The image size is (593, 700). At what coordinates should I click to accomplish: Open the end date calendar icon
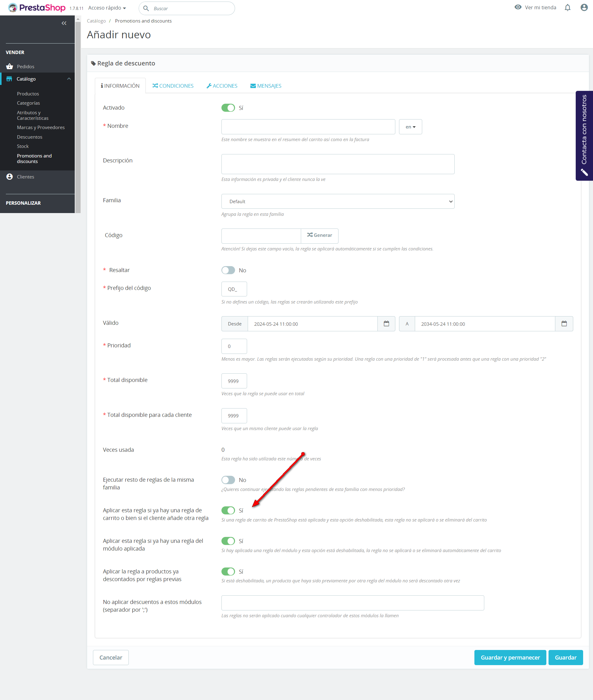point(564,324)
